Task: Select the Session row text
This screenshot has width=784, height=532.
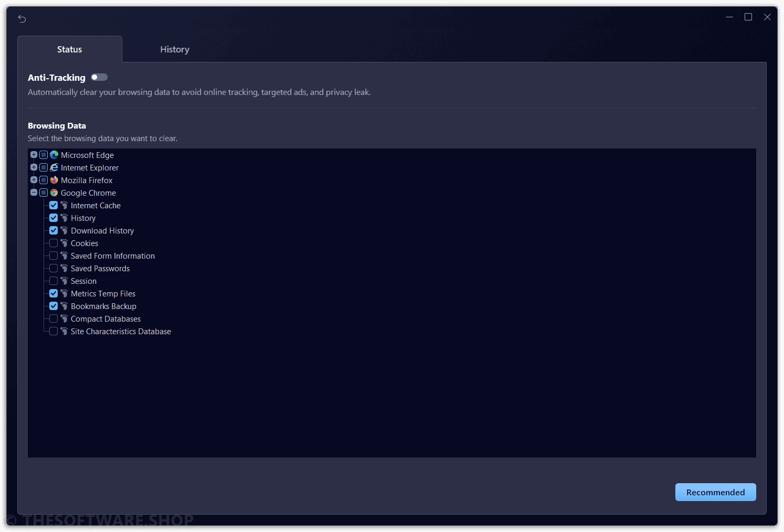Action: click(83, 281)
